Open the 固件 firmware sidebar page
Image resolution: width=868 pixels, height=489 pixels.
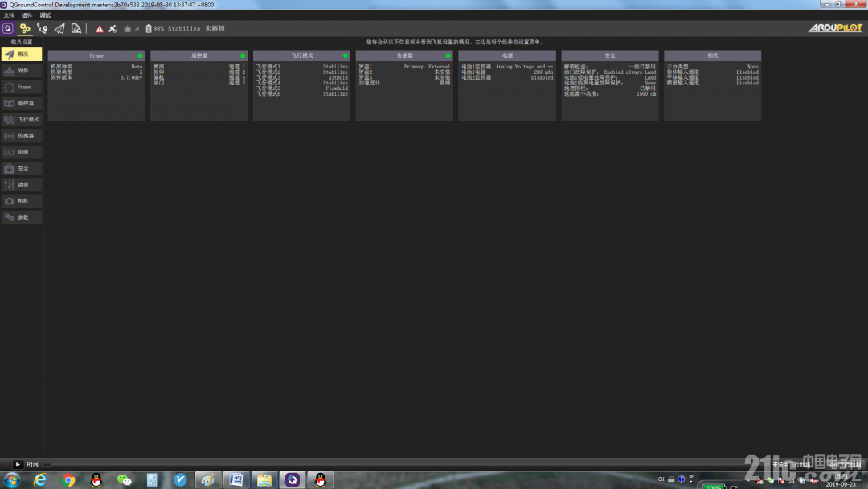click(22, 70)
